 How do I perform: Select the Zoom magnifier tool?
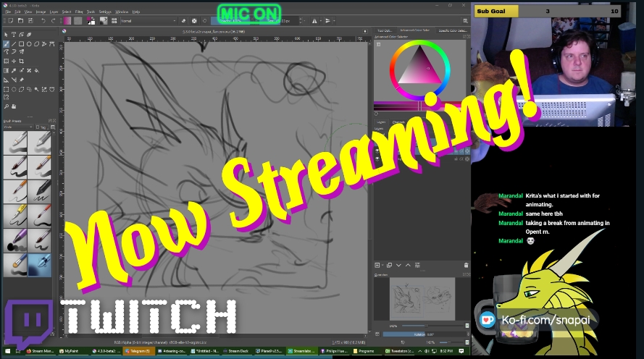[x=7, y=106]
